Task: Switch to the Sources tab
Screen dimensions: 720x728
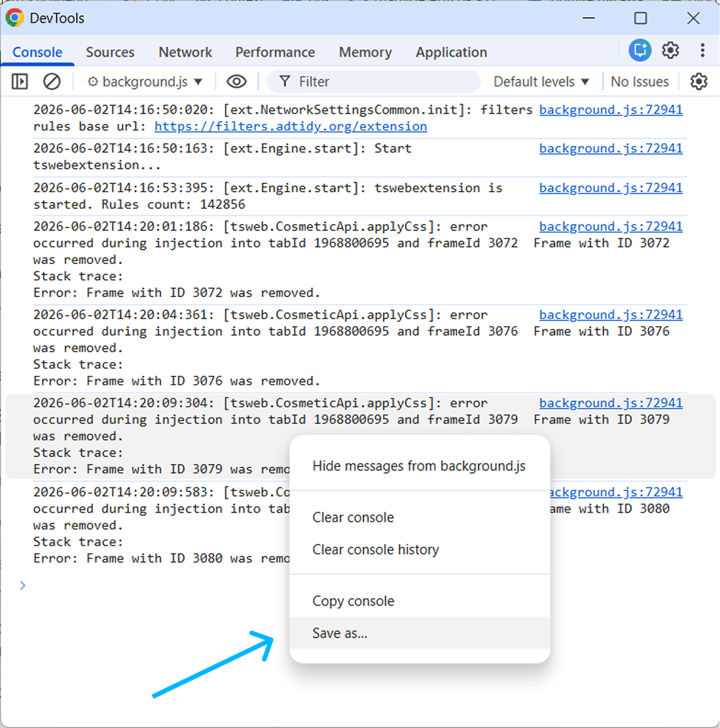Action: click(x=110, y=52)
